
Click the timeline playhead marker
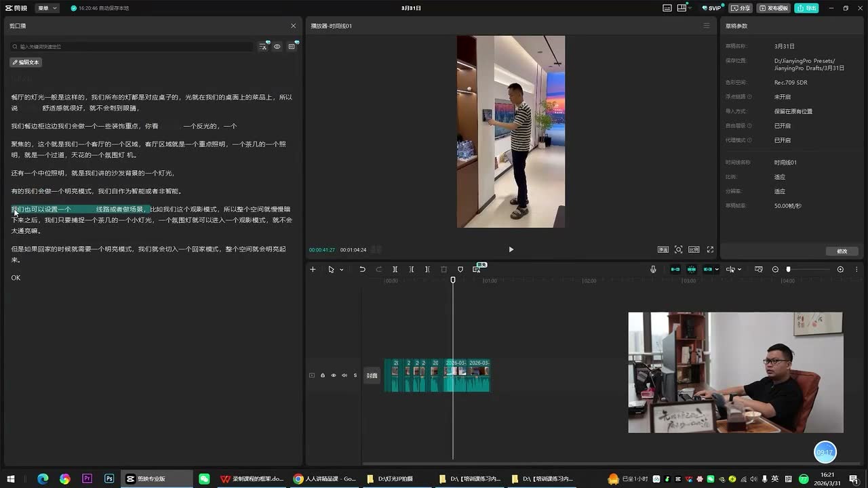pos(453,280)
